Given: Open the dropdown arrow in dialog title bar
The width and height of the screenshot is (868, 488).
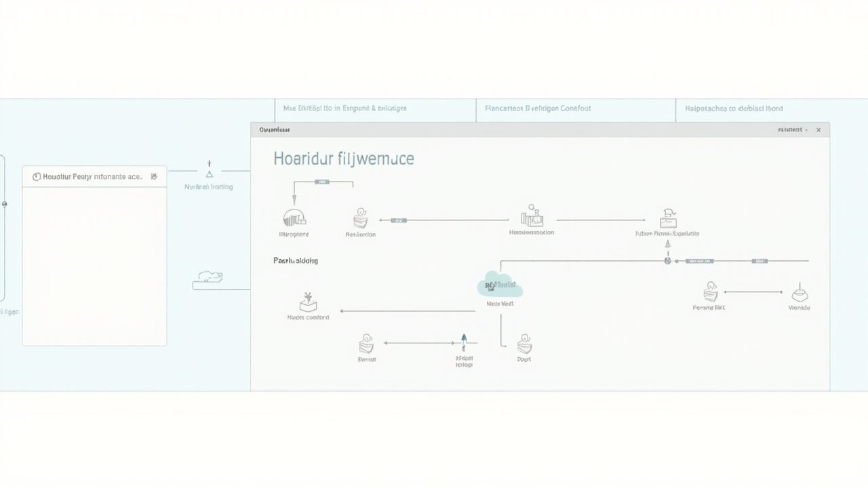Looking at the screenshot, I should click(806, 129).
